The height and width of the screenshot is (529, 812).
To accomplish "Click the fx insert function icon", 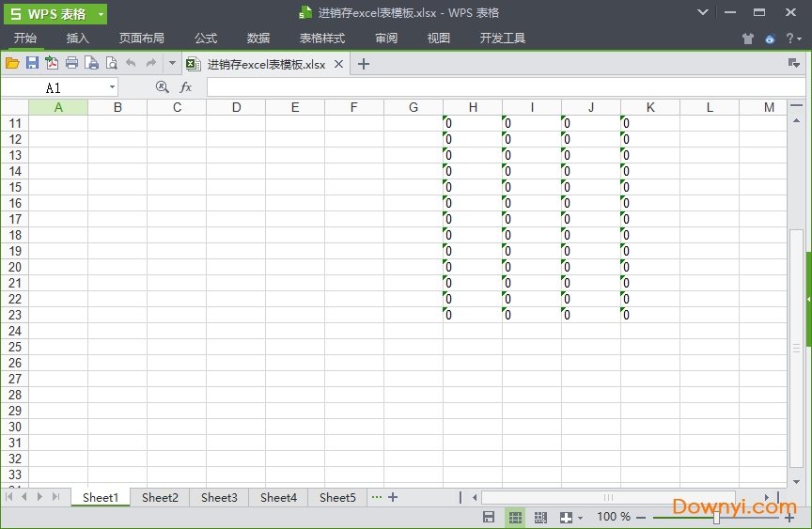I will (186, 87).
